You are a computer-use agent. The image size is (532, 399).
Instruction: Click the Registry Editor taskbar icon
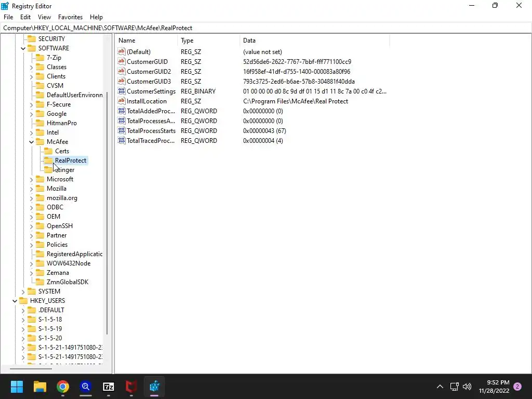[x=154, y=387]
